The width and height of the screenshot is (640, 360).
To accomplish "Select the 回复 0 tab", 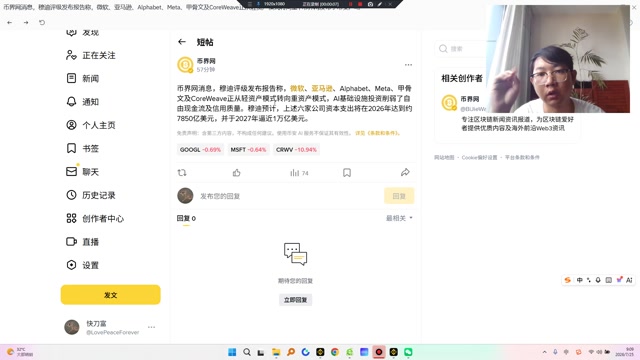I will pyautogui.click(x=186, y=218).
